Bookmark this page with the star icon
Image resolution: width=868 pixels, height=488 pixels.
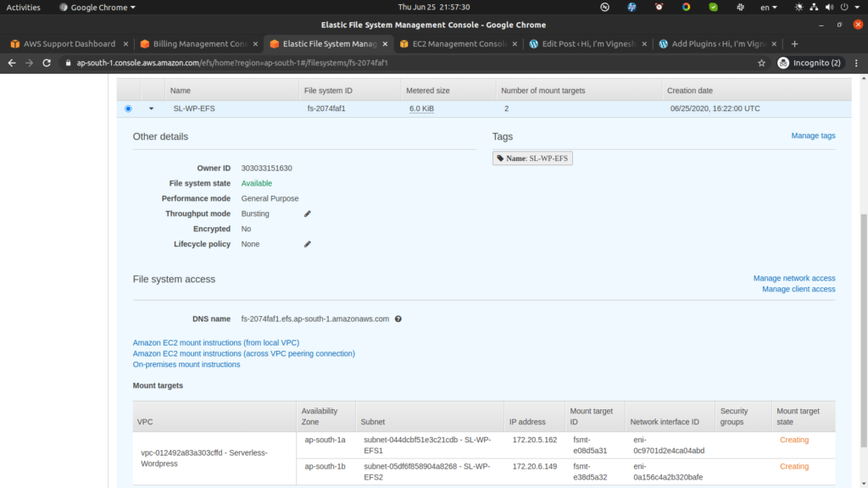[x=761, y=63]
